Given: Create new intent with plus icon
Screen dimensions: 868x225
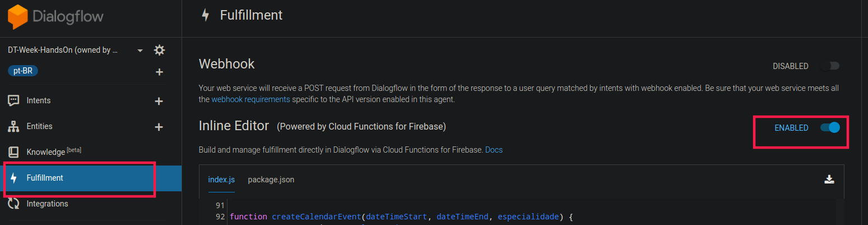Looking at the screenshot, I should click(x=159, y=101).
